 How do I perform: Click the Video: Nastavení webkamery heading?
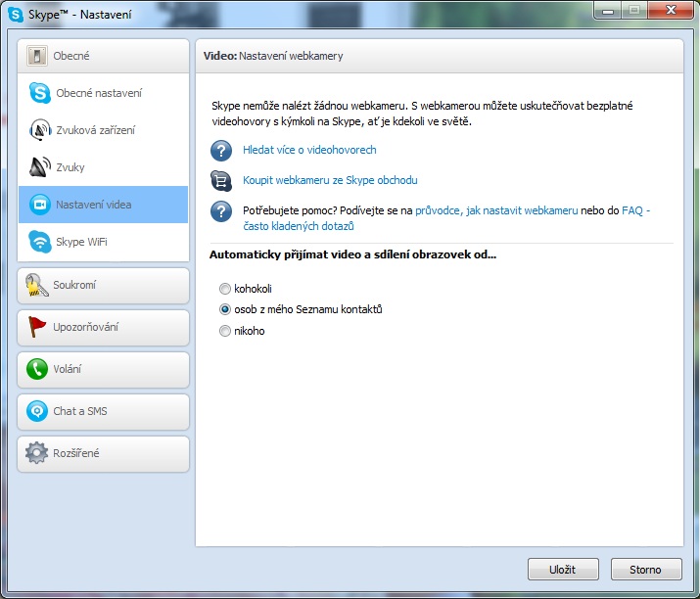pos(273,56)
